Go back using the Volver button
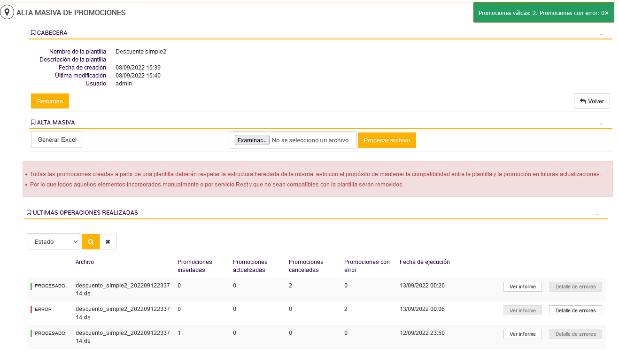Screen dimensions: 619x364 (x=592, y=101)
